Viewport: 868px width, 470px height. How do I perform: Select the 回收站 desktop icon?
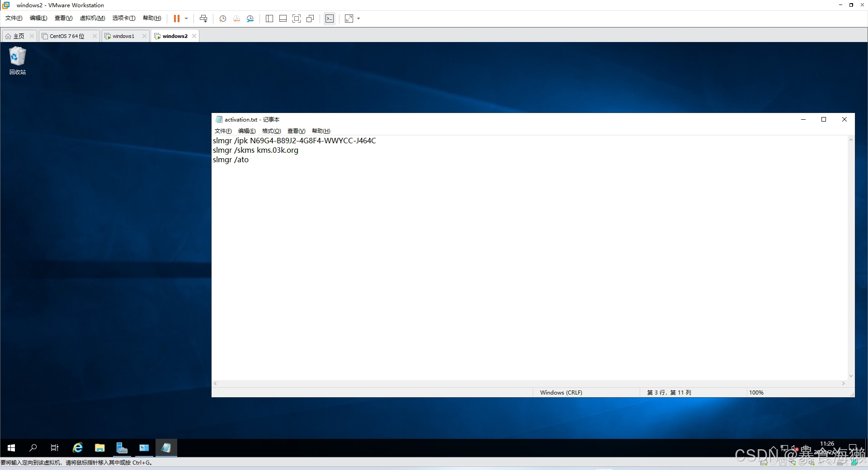pyautogui.click(x=18, y=60)
